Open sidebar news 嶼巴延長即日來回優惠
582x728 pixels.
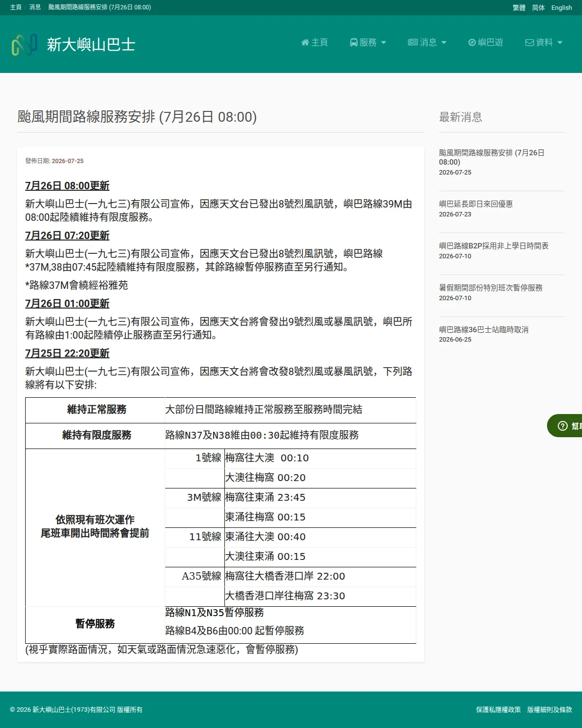(x=476, y=204)
